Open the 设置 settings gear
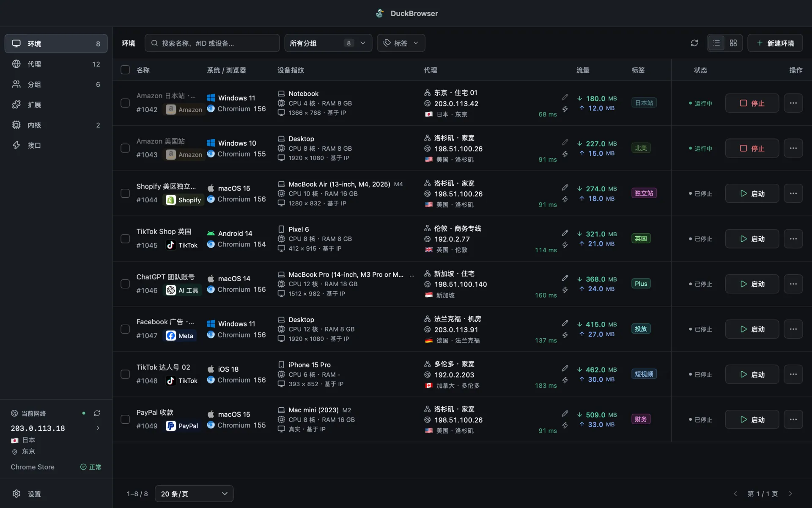 coord(16,494)
